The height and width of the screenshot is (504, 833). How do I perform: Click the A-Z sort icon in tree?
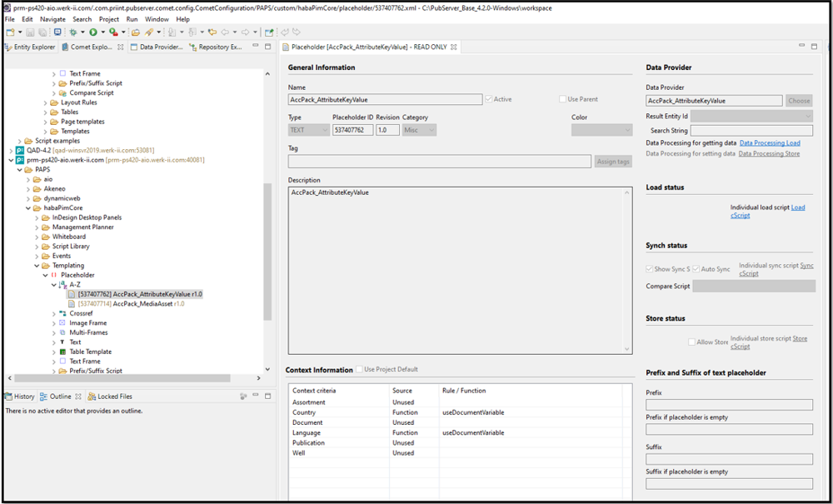[x=63, y=284]
